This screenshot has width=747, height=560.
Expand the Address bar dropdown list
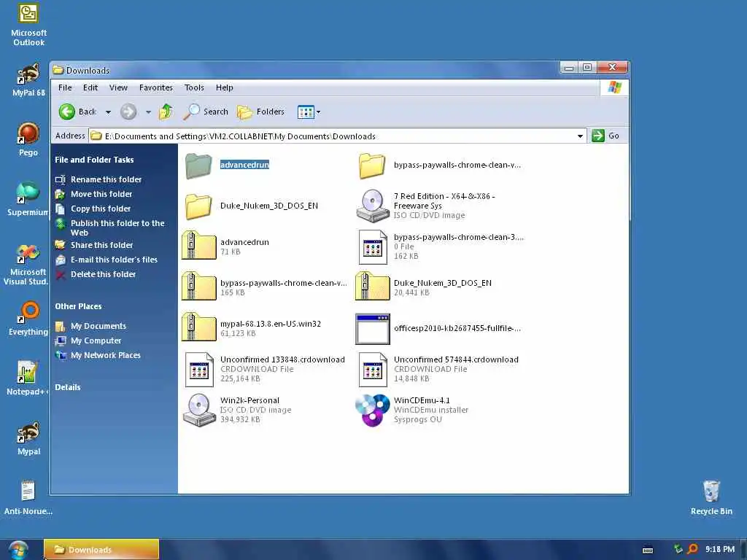click(580, 136)
